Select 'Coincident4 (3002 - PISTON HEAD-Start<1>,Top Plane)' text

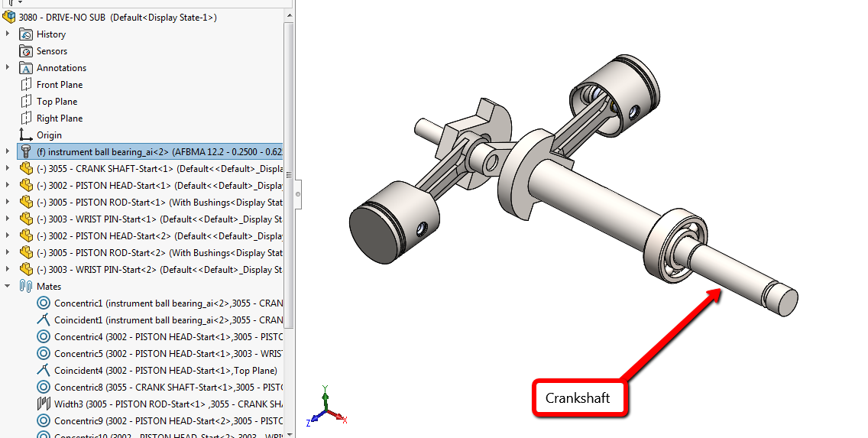166,371
